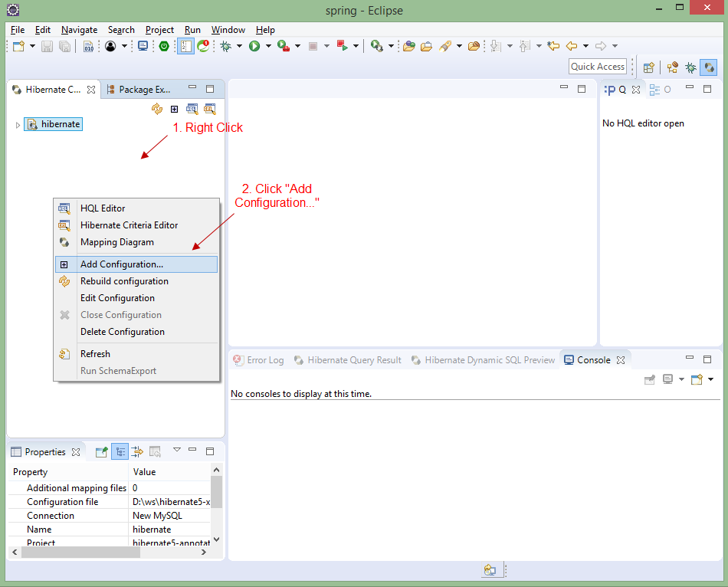Open the Open Console dropdown arrow
Screen dimensions: 728x587
[x=710, y=379]
